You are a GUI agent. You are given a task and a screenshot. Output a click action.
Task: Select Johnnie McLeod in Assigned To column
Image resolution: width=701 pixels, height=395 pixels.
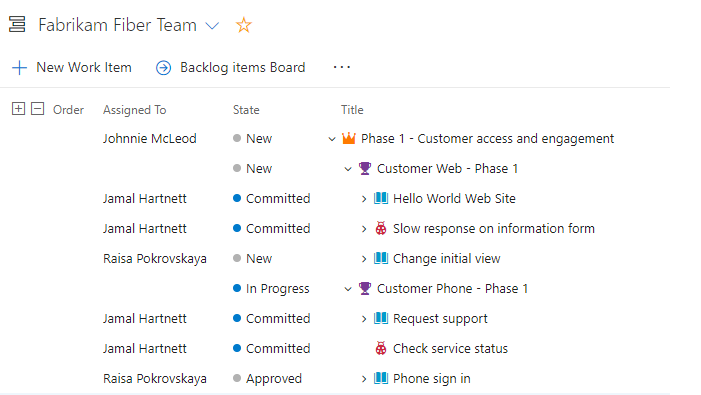tap(150, 139)
